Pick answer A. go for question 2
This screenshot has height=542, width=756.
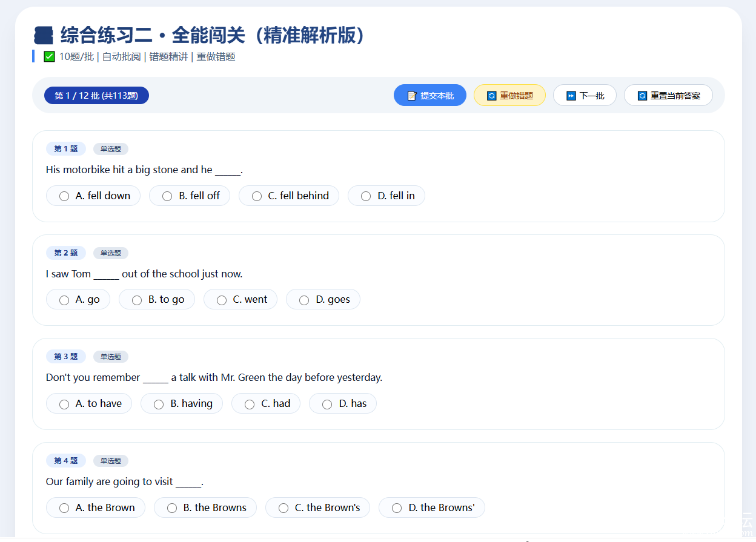click(78, 299)
